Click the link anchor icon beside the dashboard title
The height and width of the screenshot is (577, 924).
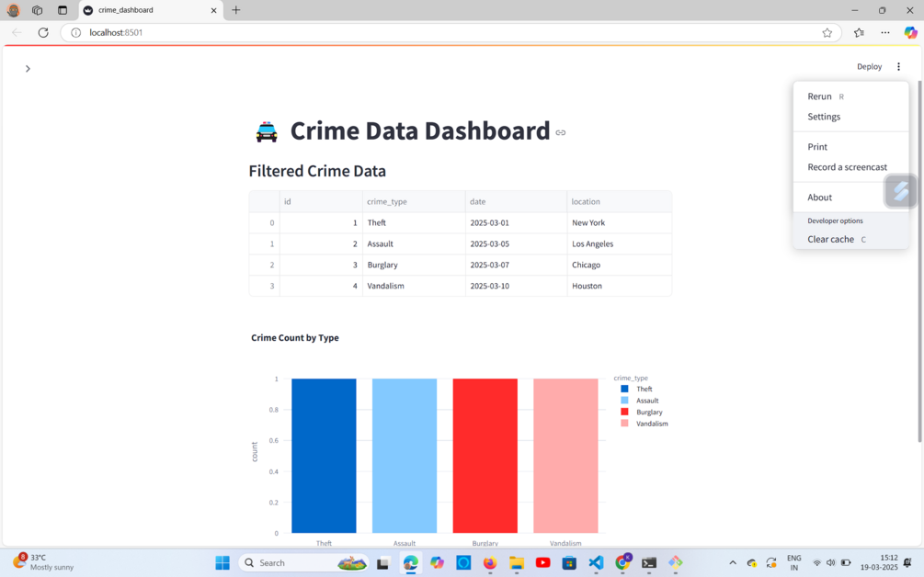pos(561,132)
